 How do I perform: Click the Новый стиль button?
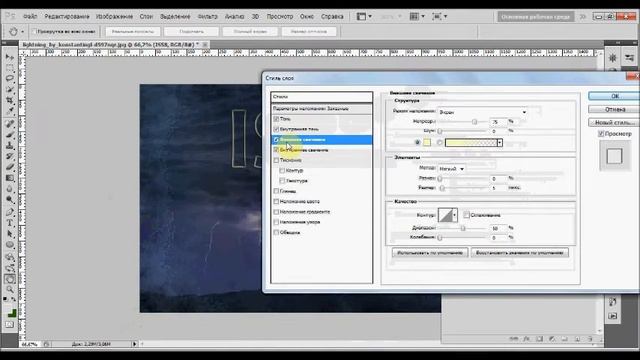(614, 122)
